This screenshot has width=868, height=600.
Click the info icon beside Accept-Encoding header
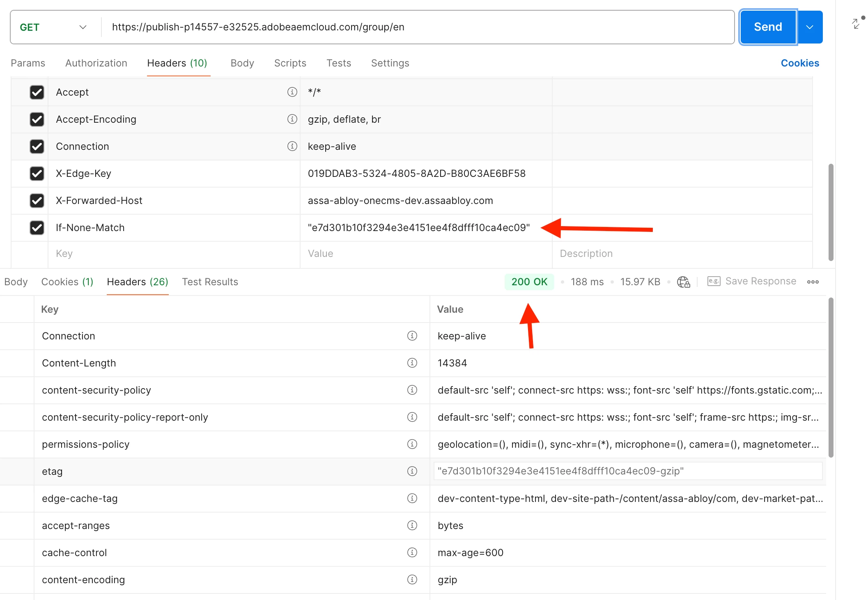tap(292, 119)
